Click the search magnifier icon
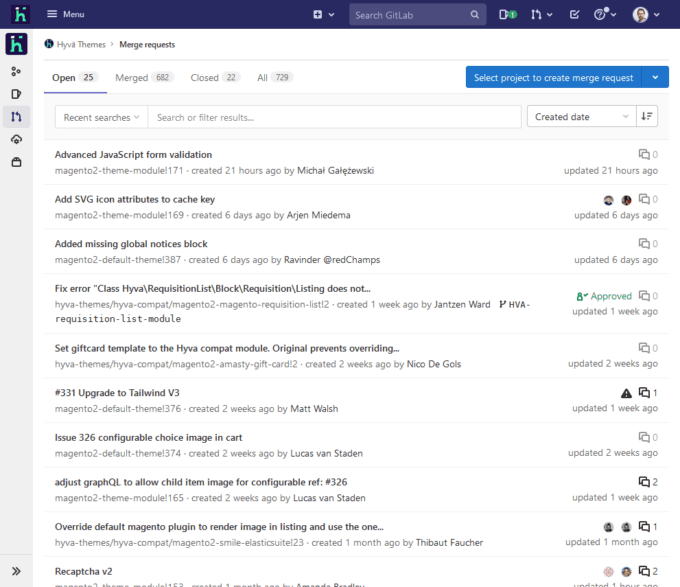 pyautogui.click(x=475, y=15)
